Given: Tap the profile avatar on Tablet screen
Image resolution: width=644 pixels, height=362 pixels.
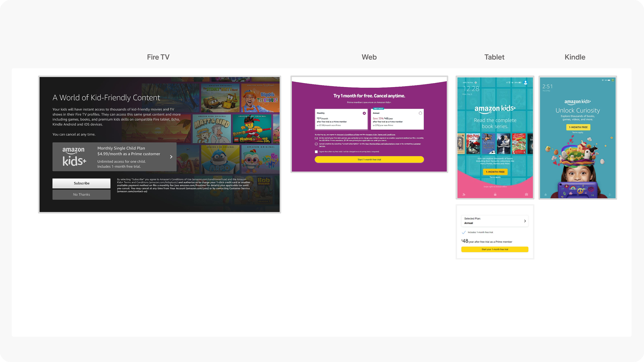Looking at the screenshot, I should (526, 83).
